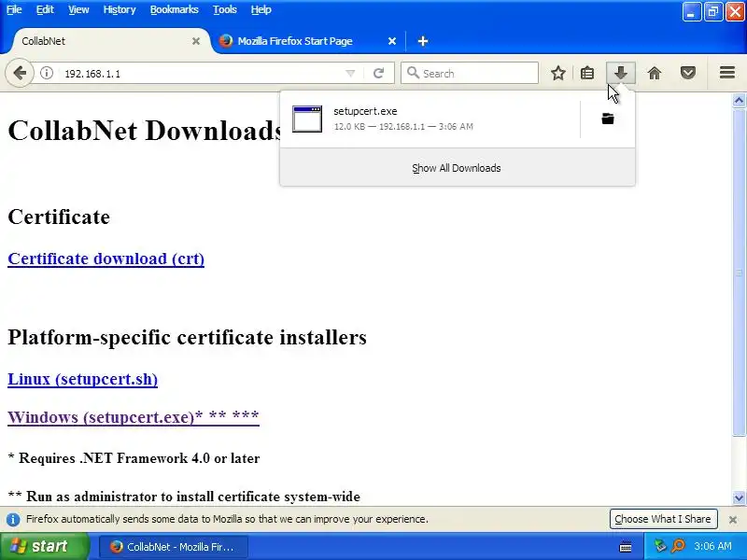Click the vertical scrollbar thumb
The width and height of the screenshot is (747, 560).
739,273
